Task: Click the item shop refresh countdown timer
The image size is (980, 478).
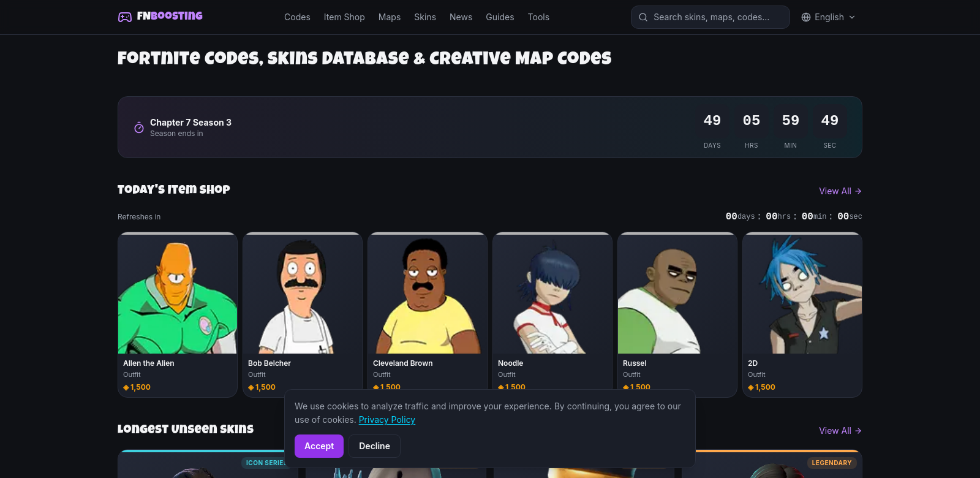Action: 794,216
